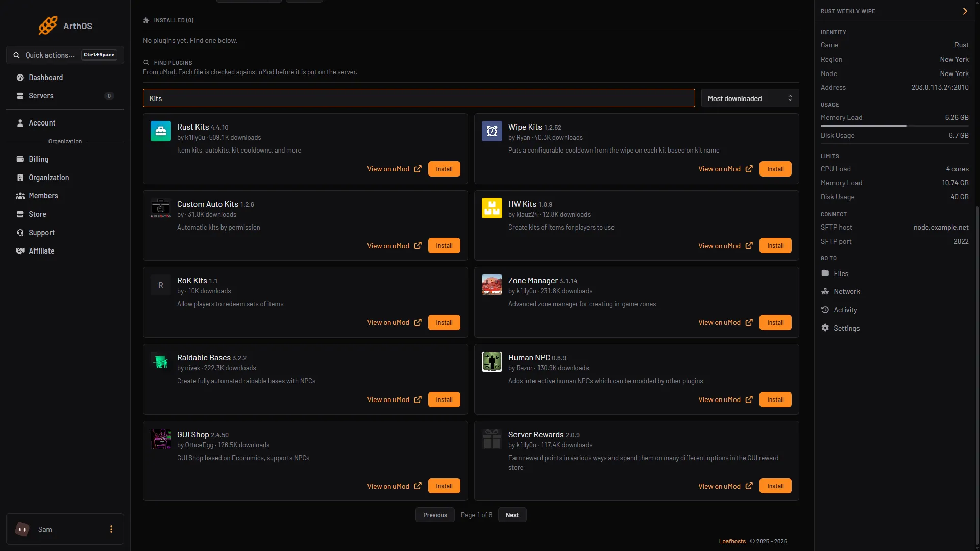Open the Most downloaded sort dropdown
980x551 pixels.
[750, 98]
